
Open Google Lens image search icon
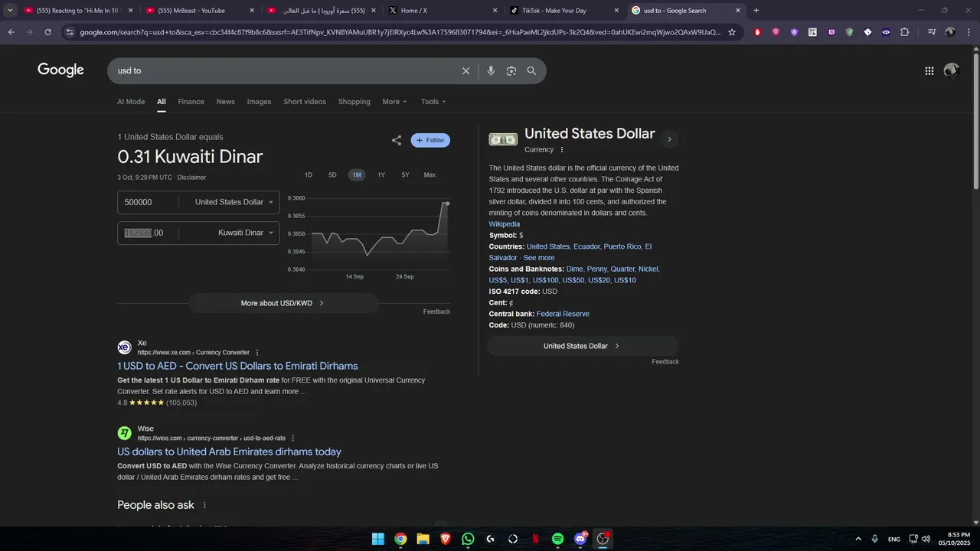(x=511, y=70)
